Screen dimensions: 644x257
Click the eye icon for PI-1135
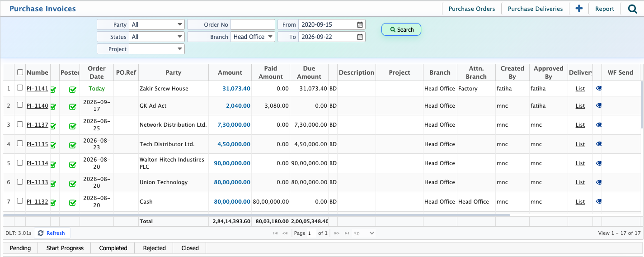coord(599,144)
